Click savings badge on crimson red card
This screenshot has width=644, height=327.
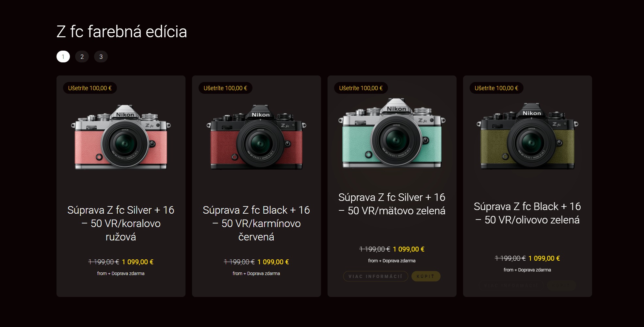[225, 88]
